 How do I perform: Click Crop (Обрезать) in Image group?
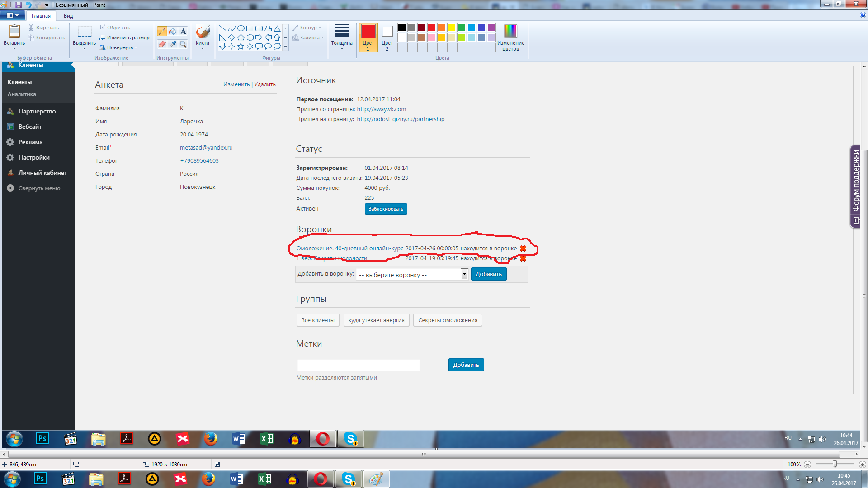pos(115,28)
